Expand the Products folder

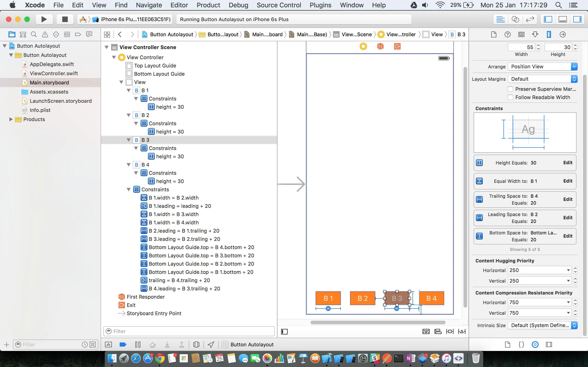(x=11, y=119)
